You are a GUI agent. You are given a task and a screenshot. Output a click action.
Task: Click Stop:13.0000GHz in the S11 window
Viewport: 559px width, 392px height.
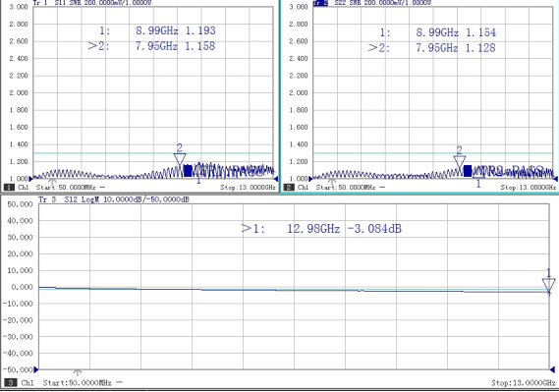248,188
